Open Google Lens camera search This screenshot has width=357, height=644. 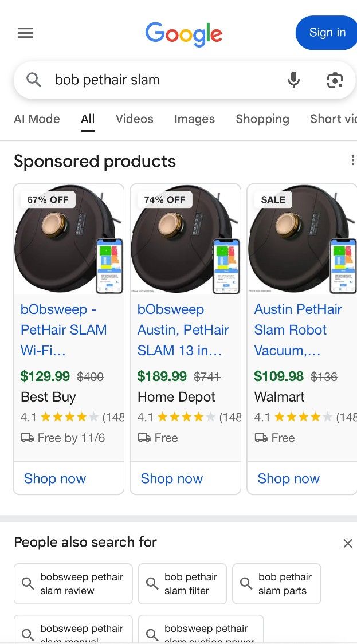335,80
